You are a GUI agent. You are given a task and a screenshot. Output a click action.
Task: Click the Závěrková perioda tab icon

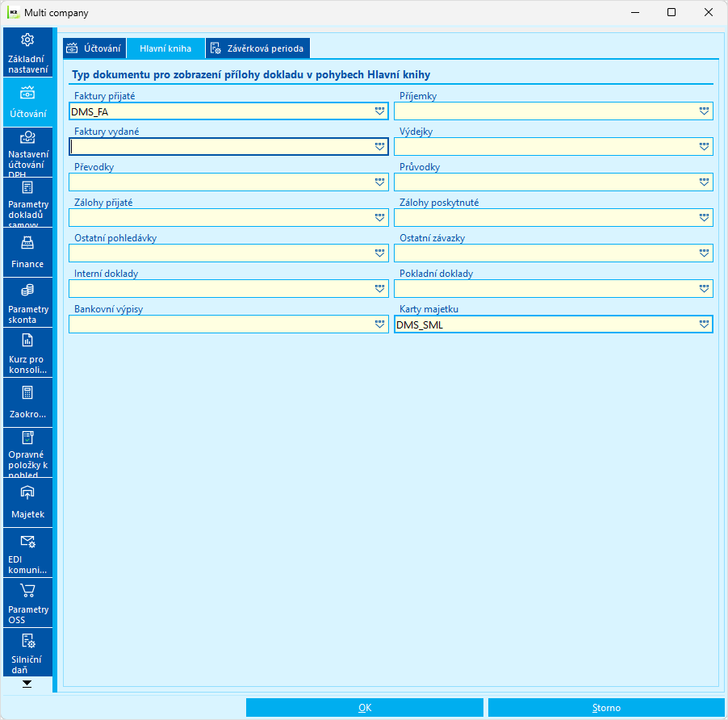[215, 48]
